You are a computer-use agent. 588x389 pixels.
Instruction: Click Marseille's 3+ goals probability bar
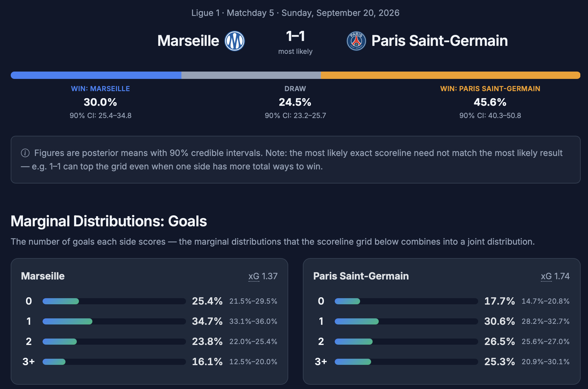[x=114, y=362]
